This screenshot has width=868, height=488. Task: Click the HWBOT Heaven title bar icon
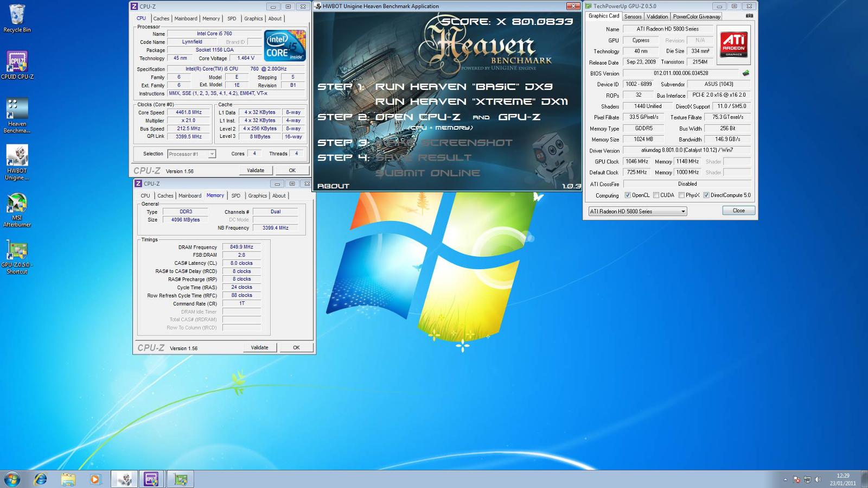tap(318, 6)
